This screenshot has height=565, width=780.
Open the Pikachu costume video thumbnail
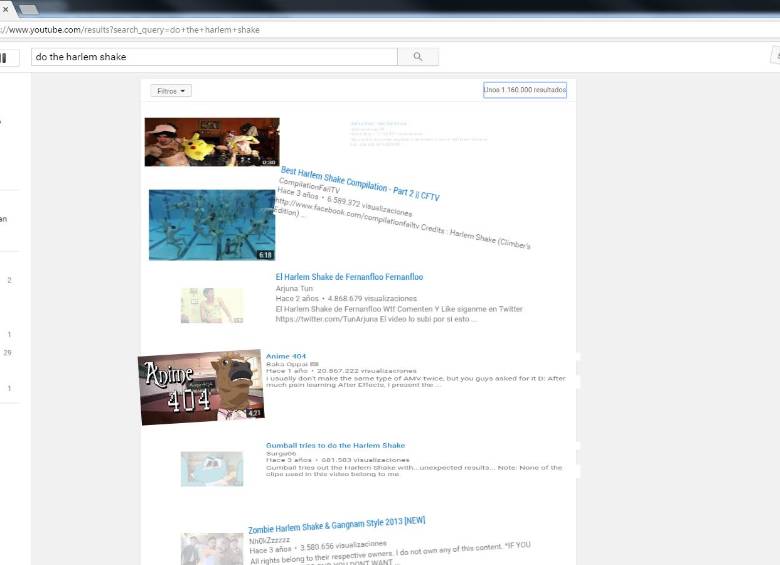click(212, 142)
